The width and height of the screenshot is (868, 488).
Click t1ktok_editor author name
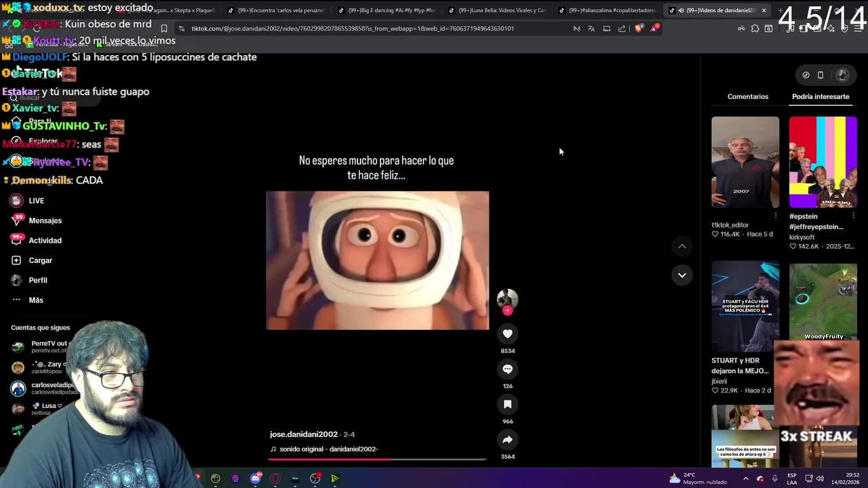[x=730, y=225]
